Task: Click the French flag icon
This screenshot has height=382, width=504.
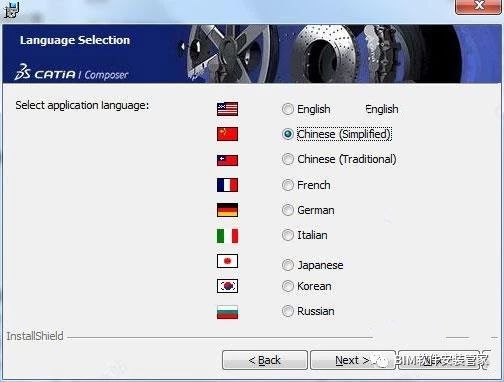Action: click(x=227, y=185)
